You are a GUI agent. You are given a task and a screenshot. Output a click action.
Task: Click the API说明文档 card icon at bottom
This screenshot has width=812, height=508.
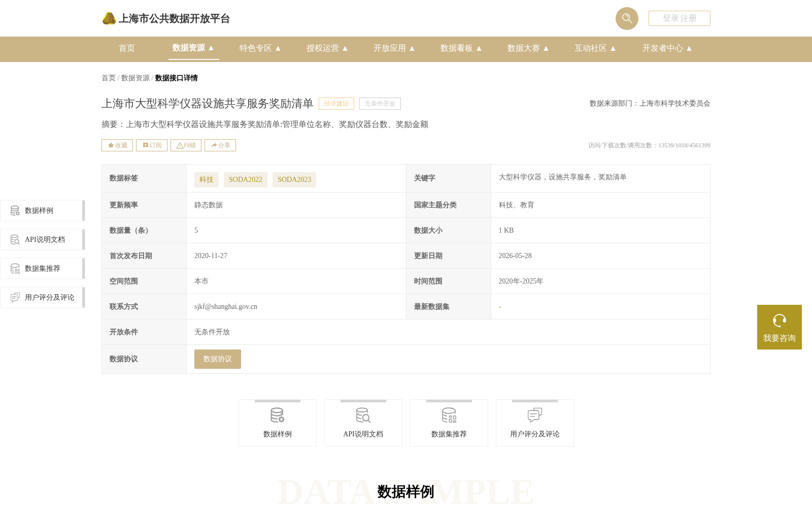pos(363,415)
